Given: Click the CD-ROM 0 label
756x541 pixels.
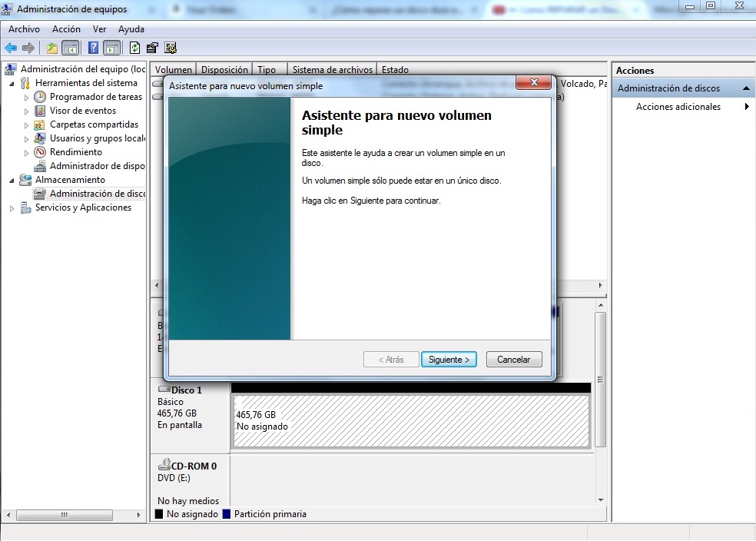Looking at the screenshot, I should click(x=194, y=466).
